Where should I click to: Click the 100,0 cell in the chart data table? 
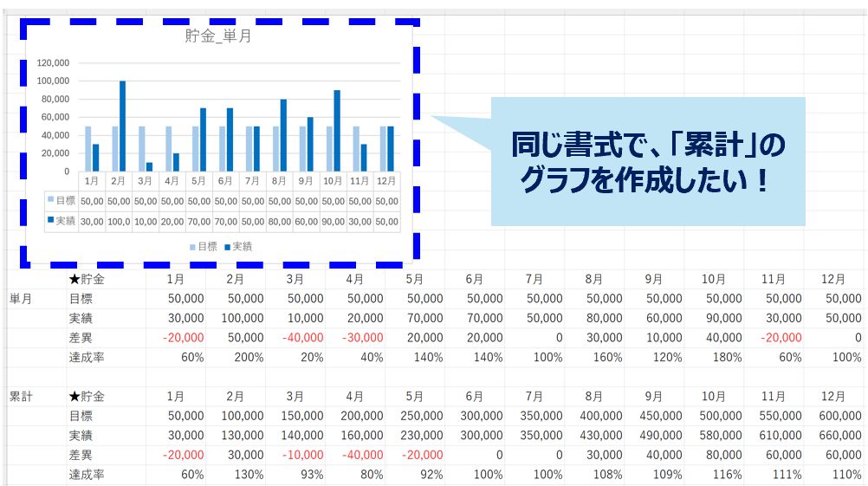tap(119, 222)
